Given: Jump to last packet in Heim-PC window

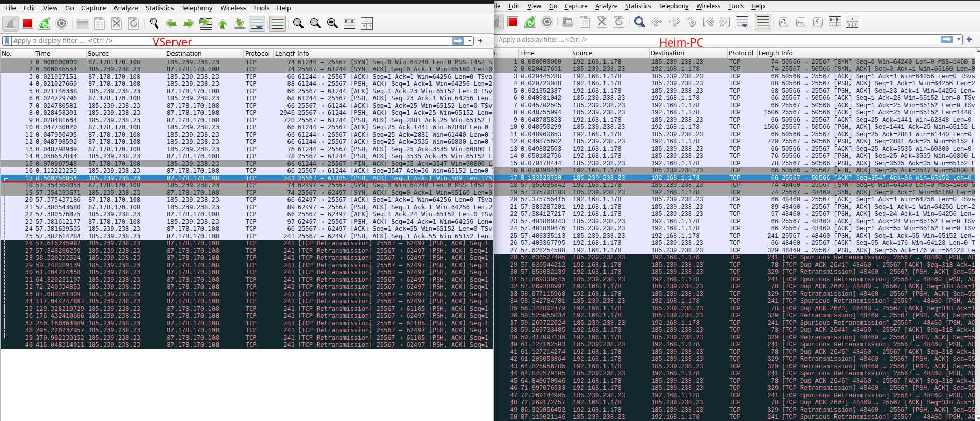Looking at the screenshot, I should tap(725, 22).
